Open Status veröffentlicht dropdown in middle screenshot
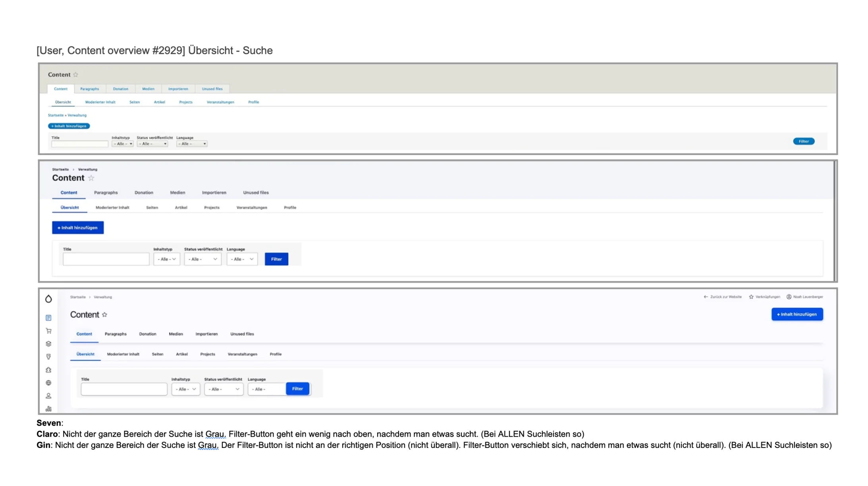 pyautogui.click(x=203, y=259)
